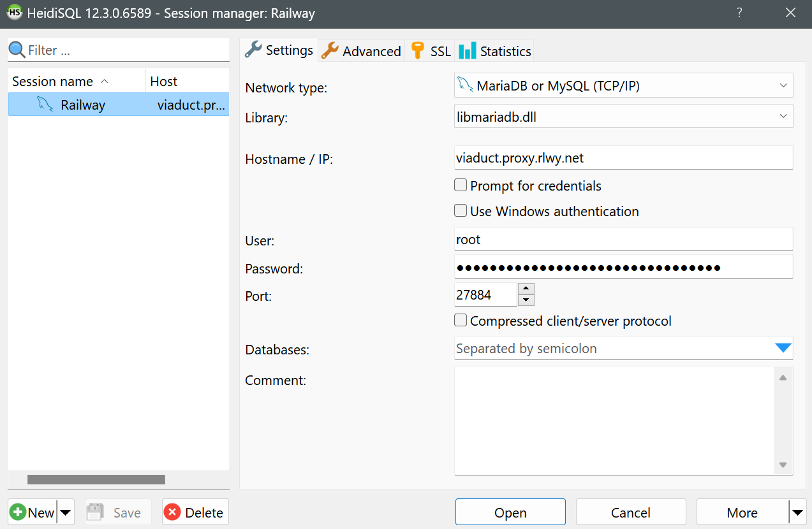Click the Hostname / IP field
Viewport: 812px width, 529px height.
623,157
